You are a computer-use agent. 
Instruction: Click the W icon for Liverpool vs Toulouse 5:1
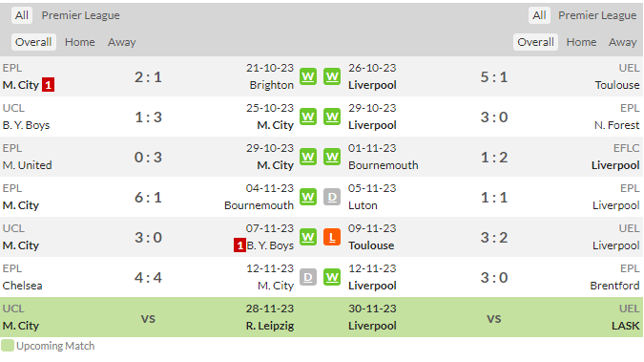tap(332, 77)
